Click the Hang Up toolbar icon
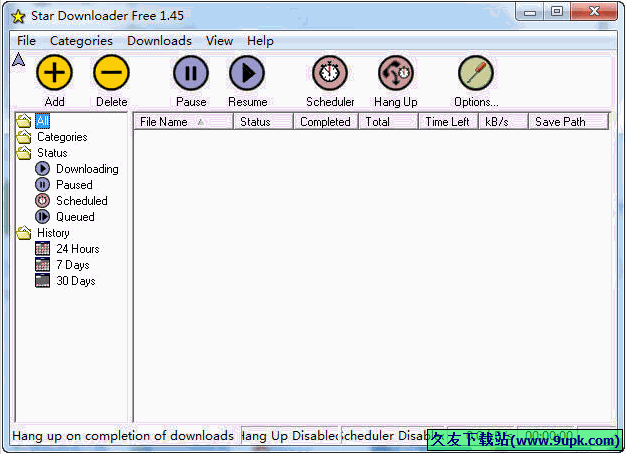626x454 pixels. (x=396, y=73)
